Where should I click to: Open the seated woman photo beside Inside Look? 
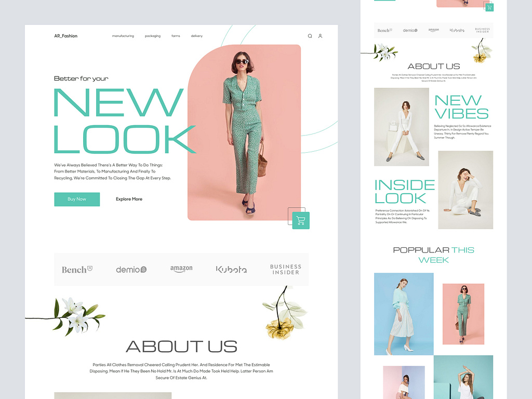coord(465,190)
